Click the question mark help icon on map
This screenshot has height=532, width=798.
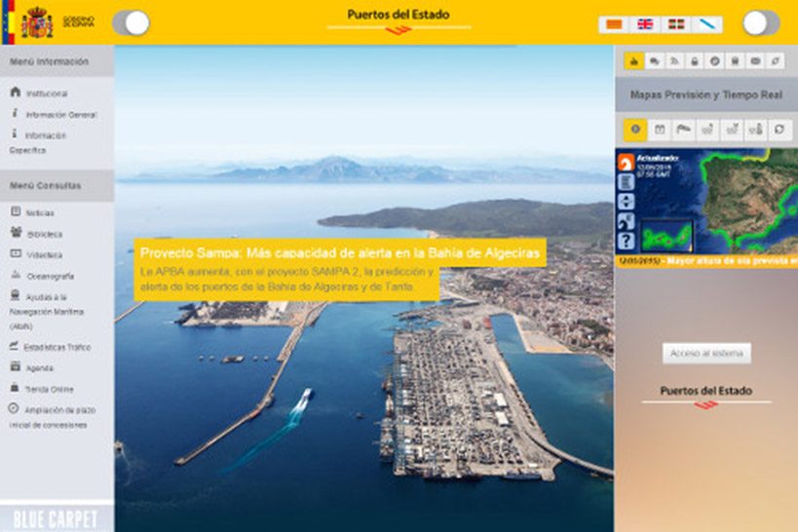pyautogui.click(x=625, y=240)
